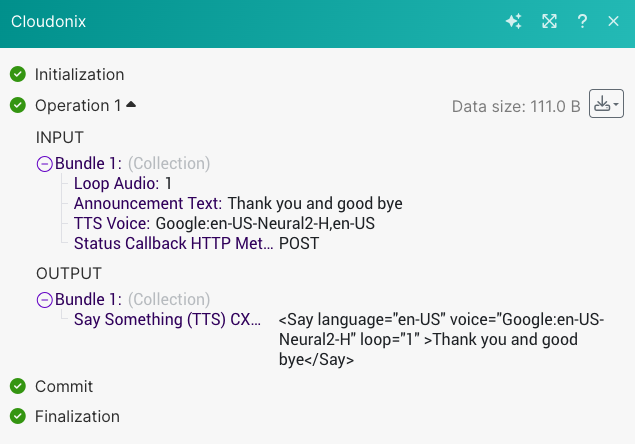The width and height of the screenshot is (635, 444).
Task: Click the Status Callback HTTP Method label
Action: point(172,243)
